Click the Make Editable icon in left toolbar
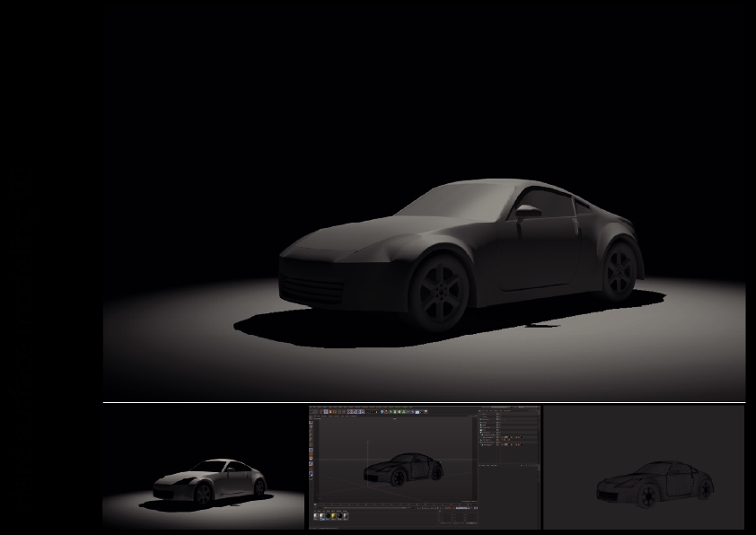The width and height of the screenshot is (756, 535). pos(311,417)
